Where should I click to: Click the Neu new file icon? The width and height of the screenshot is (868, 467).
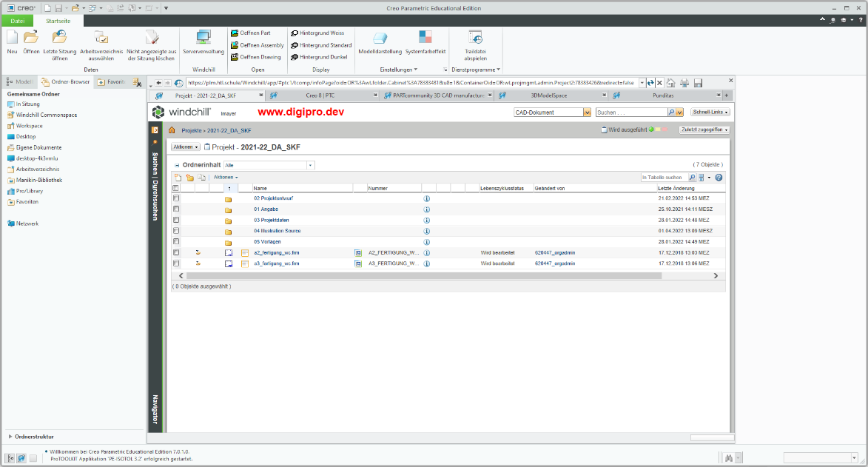point(12,38)
